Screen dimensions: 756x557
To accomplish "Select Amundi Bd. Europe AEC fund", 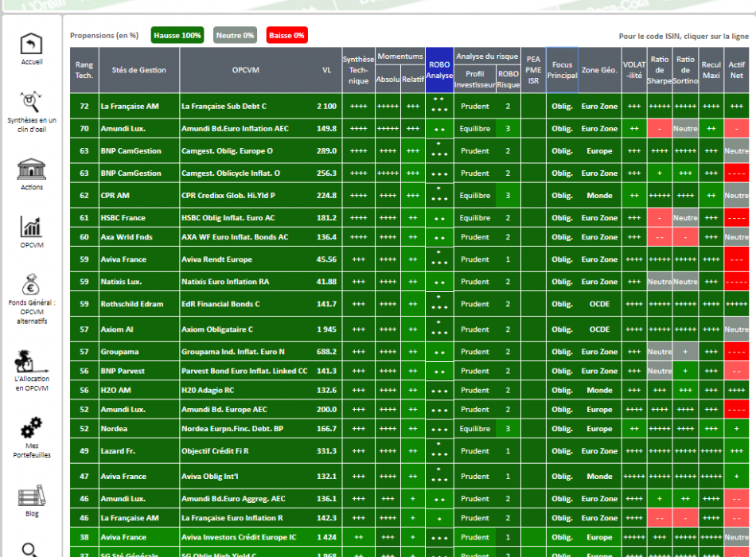I will pyautogui.click(x=224, y=410).
